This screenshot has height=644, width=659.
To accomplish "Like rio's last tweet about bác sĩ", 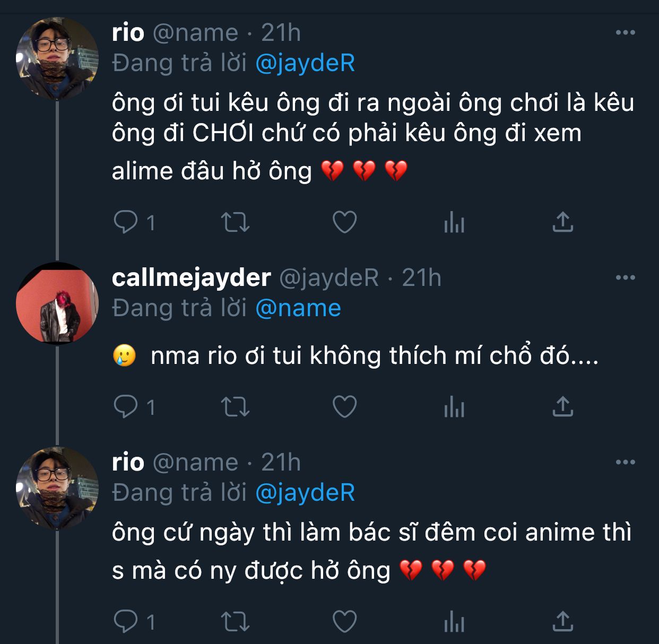I will click(344, 621).
